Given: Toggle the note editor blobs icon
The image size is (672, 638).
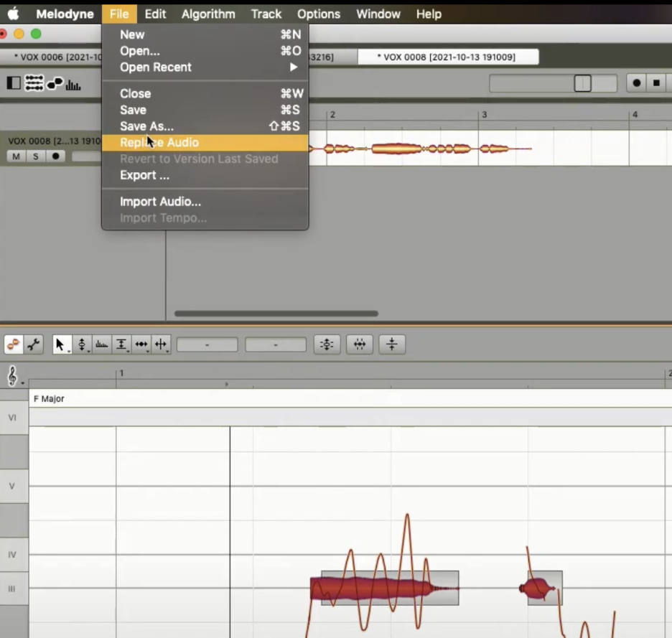Looking at the screenshot, I should tap(55, 83).
